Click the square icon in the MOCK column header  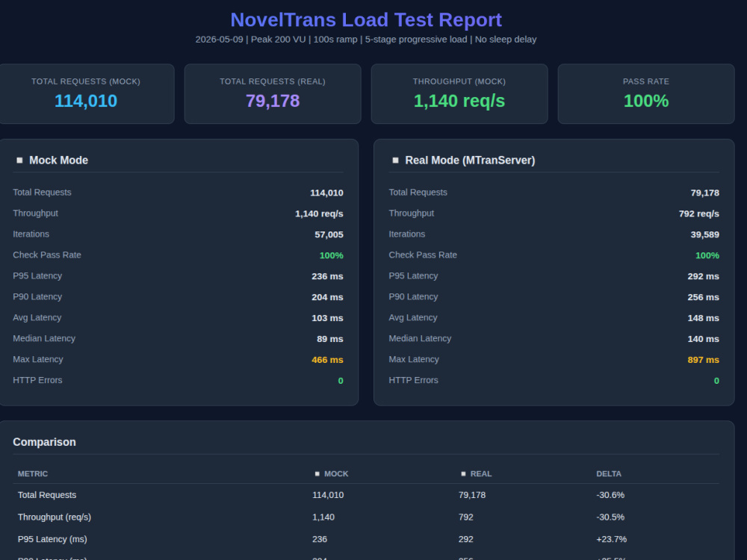(x=317, y=474)
